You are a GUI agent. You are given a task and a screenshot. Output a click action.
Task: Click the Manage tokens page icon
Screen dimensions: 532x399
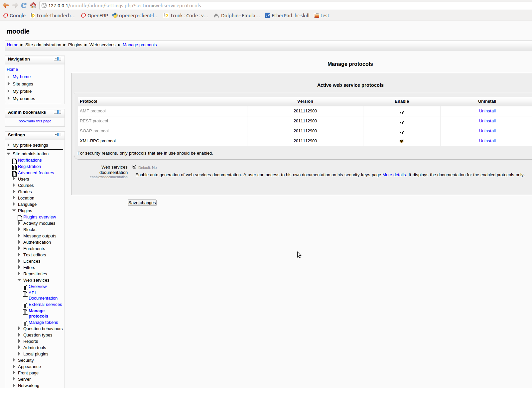25,323
